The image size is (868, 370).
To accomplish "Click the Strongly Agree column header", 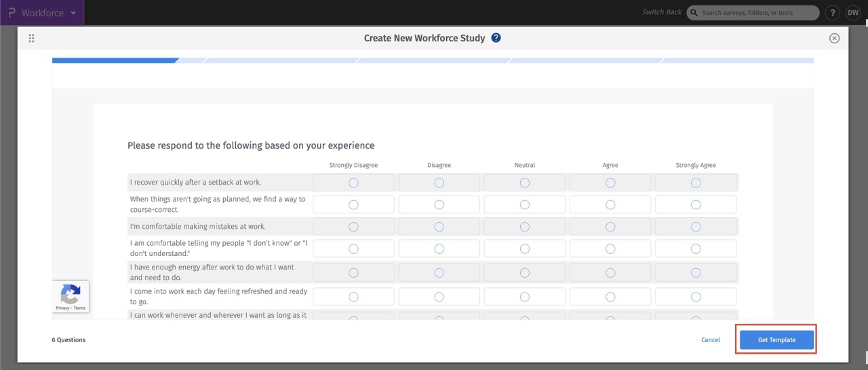I will [696, 165].
